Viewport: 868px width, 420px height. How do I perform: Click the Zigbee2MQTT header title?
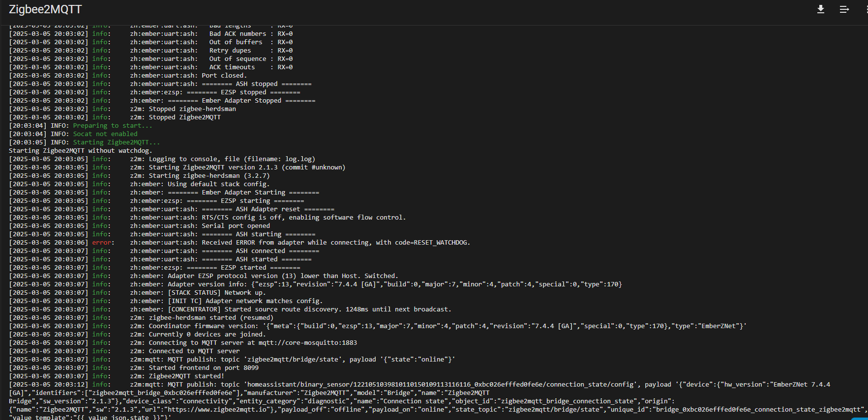click(45, 9)
